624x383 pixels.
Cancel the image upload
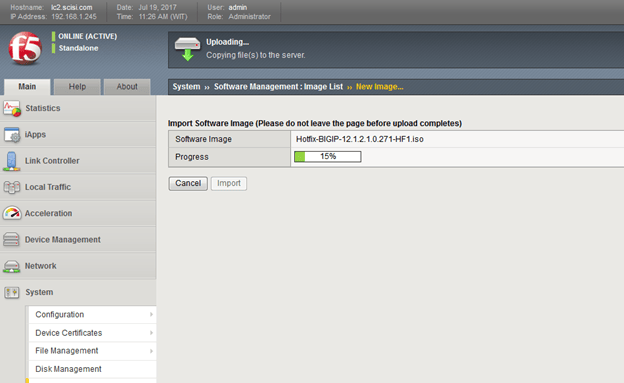pyautogui.click(x=188, y=184)
